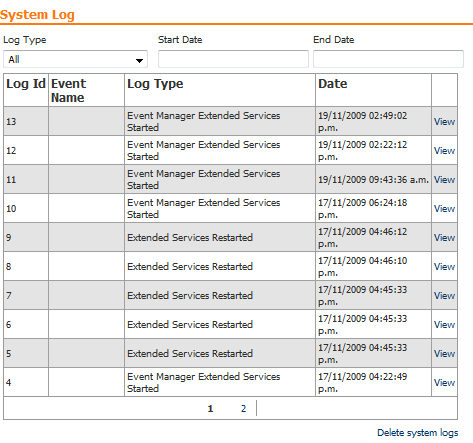Select page 1 in the pager
This screenshot has width=473, height=443.
pyautogui.click(x=210, y=408)
